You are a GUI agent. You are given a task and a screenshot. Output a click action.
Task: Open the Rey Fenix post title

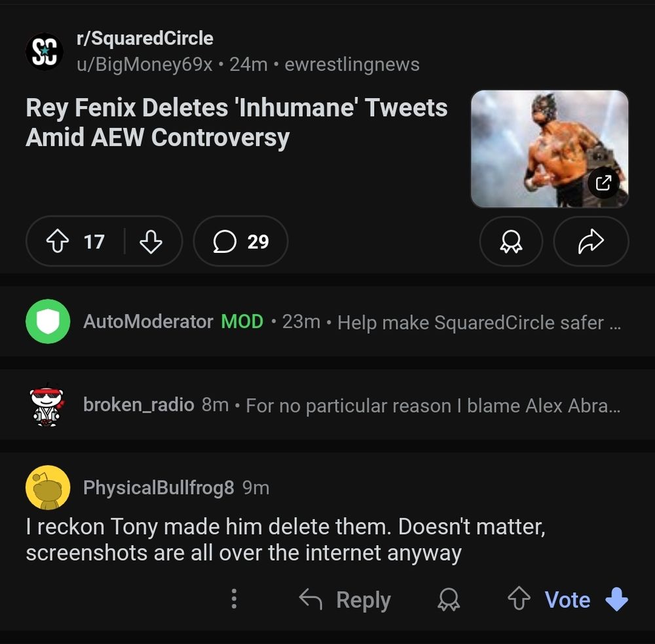236,123
